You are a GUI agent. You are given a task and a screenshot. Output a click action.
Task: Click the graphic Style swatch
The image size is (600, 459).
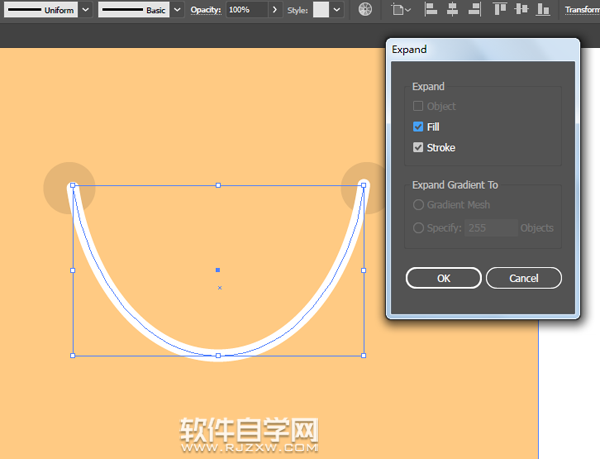point(320,9)
